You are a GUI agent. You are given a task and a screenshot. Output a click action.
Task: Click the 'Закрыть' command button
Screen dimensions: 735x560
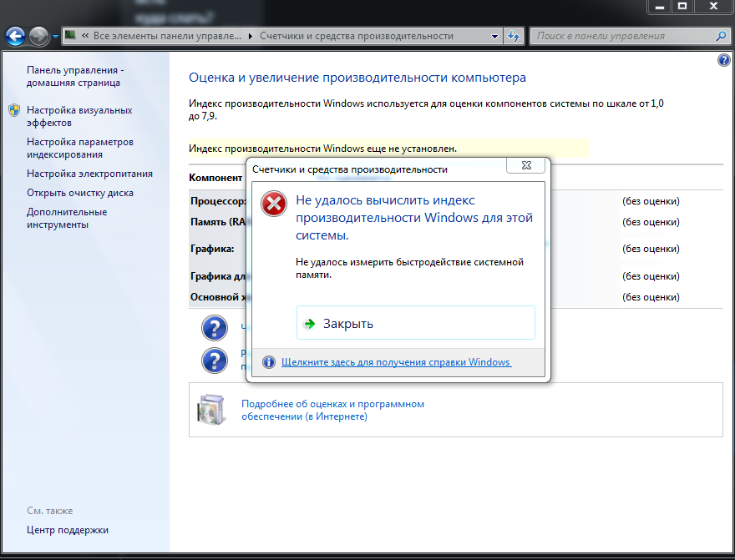[415, 323]
